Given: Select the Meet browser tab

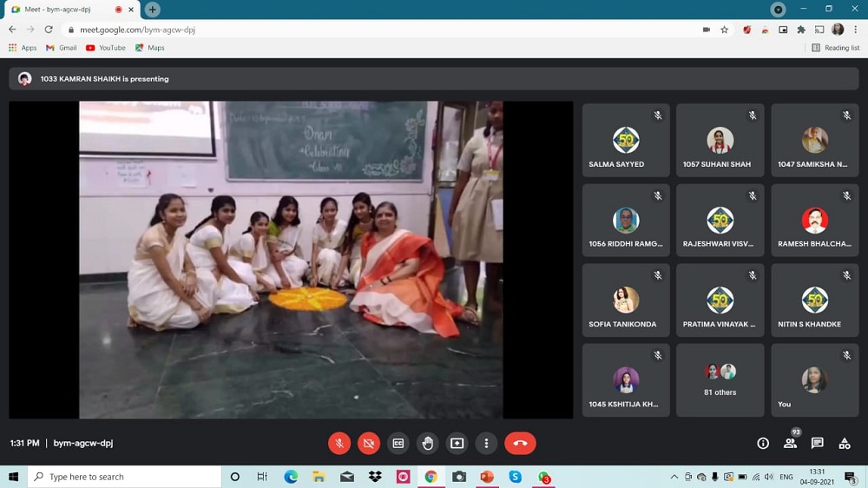Looking at the screenshot, I should tap(65, 10).
